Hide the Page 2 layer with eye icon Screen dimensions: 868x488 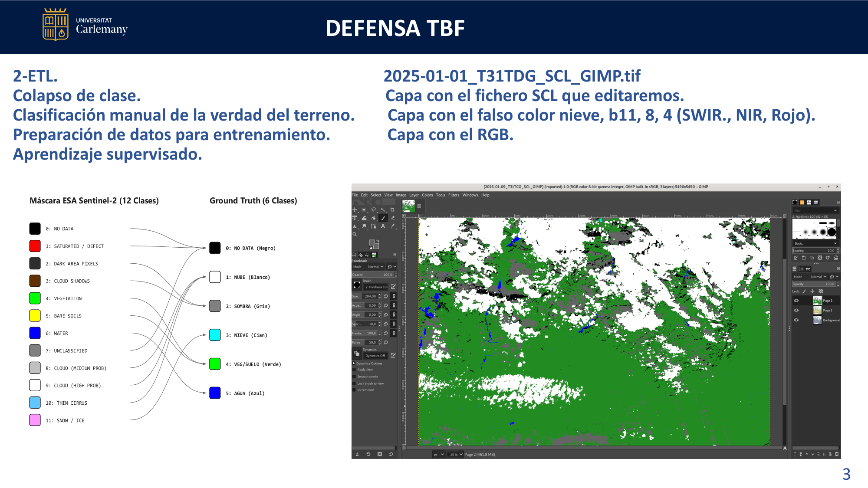(x=796, y=301)
